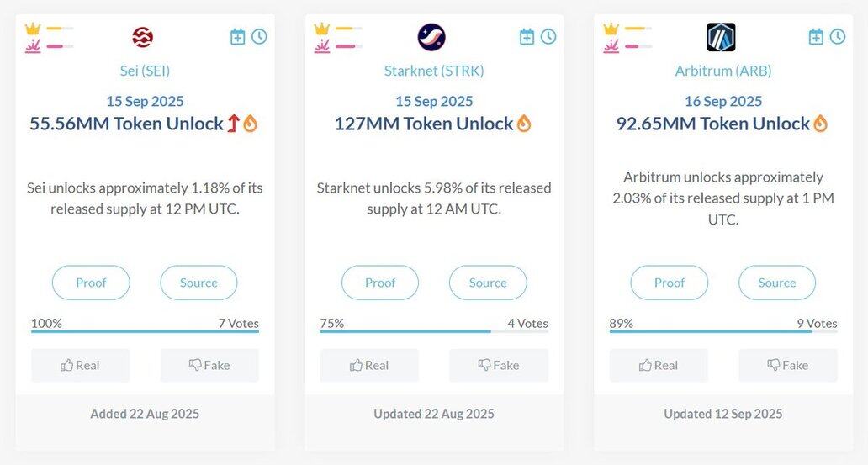Open Source for the Arbitrum event
This screenshot has height=465, width=868.
click(777, 283)
